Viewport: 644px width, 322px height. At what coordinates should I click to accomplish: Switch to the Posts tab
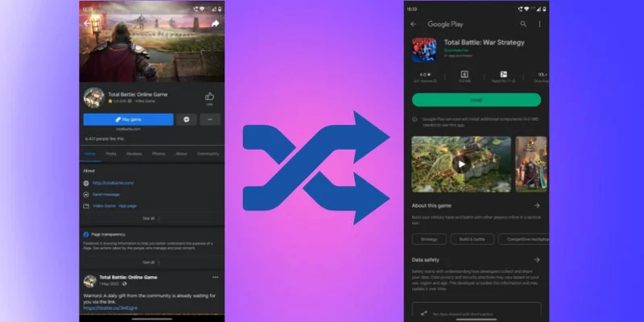point(111,153)
